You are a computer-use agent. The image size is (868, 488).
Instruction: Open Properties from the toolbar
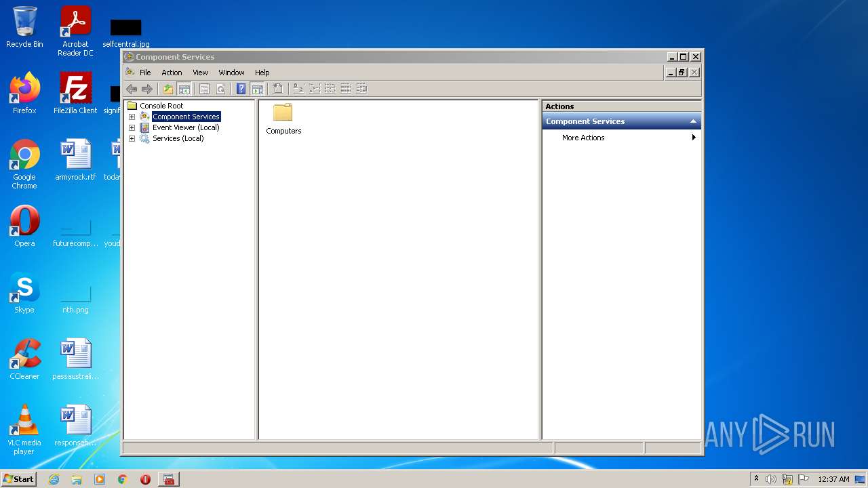[x=204, y=89]
